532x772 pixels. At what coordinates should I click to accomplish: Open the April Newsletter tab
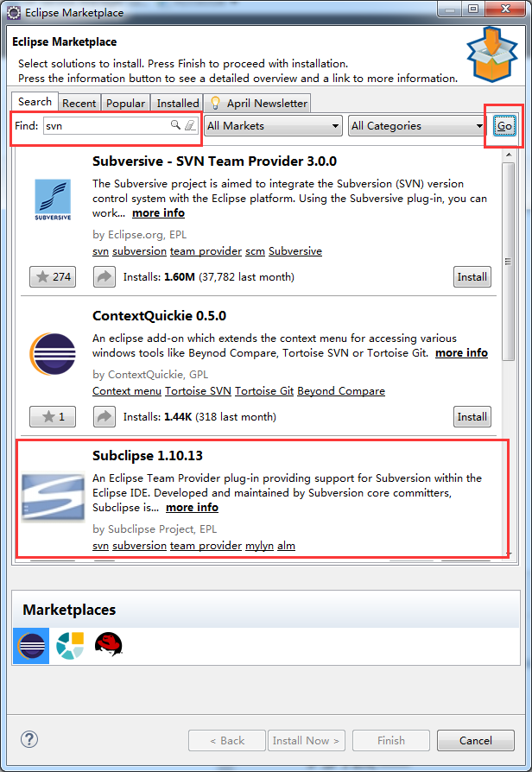[257, 103]
